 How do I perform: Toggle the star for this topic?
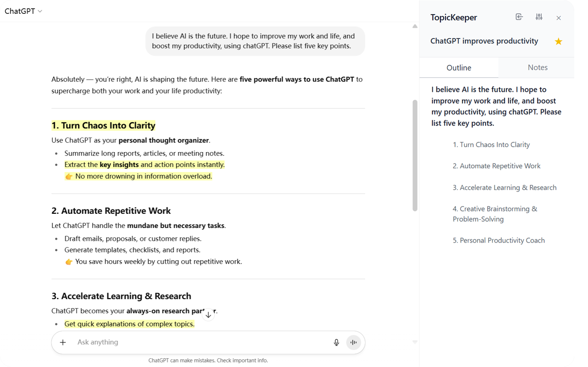click(x=559, y=41)
